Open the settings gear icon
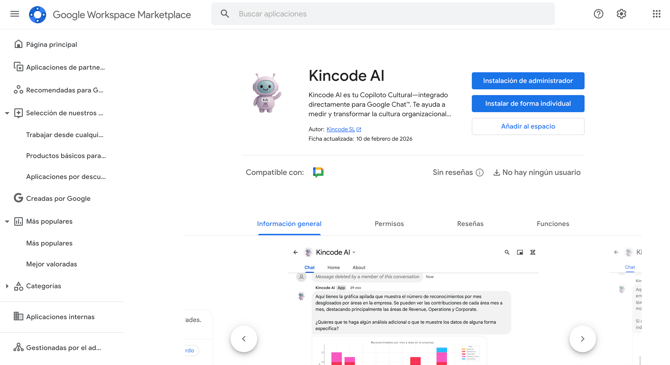Image resolution: width=670 pixels, height=365 pixels. (x=621, y=14)
